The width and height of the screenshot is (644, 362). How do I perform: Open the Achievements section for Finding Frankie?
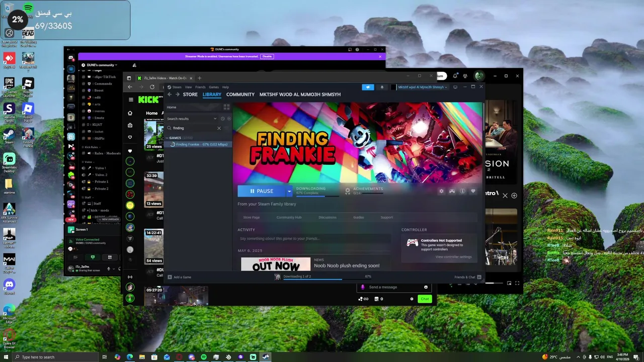point(364,191)
